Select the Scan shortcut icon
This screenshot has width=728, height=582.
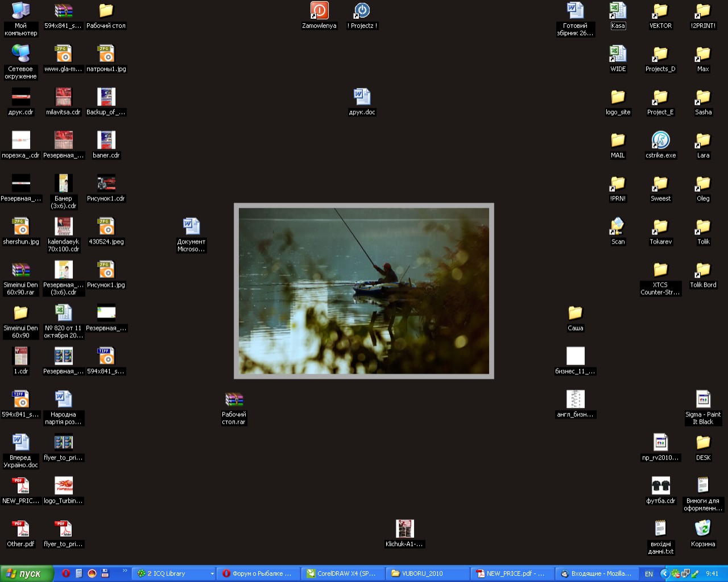(x=618, y=227)
